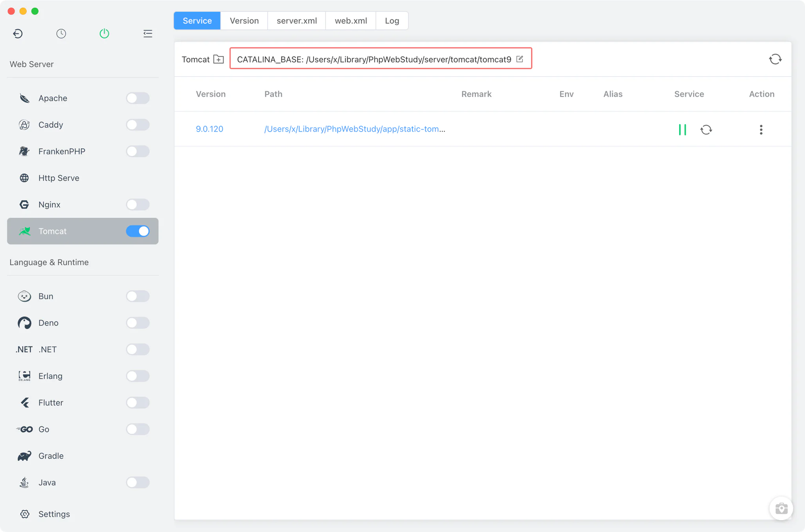Click the Remark column header

(x=476, y=94)
